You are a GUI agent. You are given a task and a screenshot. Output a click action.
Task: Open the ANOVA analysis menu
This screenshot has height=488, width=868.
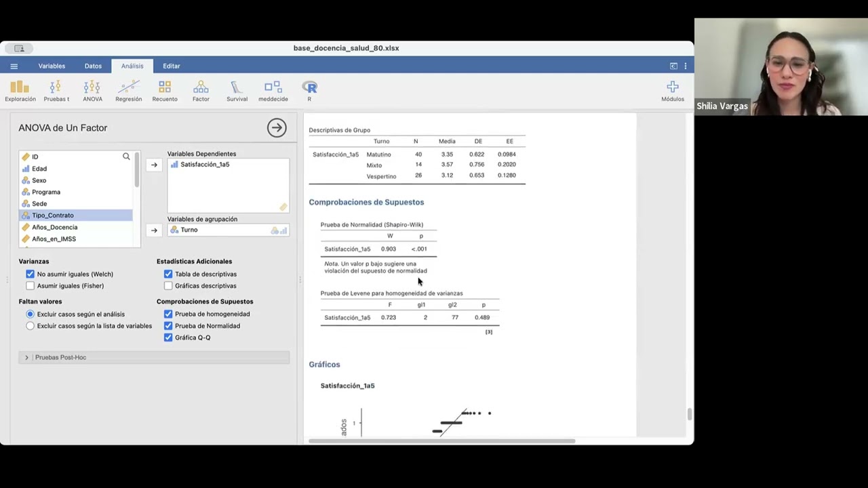[x=92, y=91]
